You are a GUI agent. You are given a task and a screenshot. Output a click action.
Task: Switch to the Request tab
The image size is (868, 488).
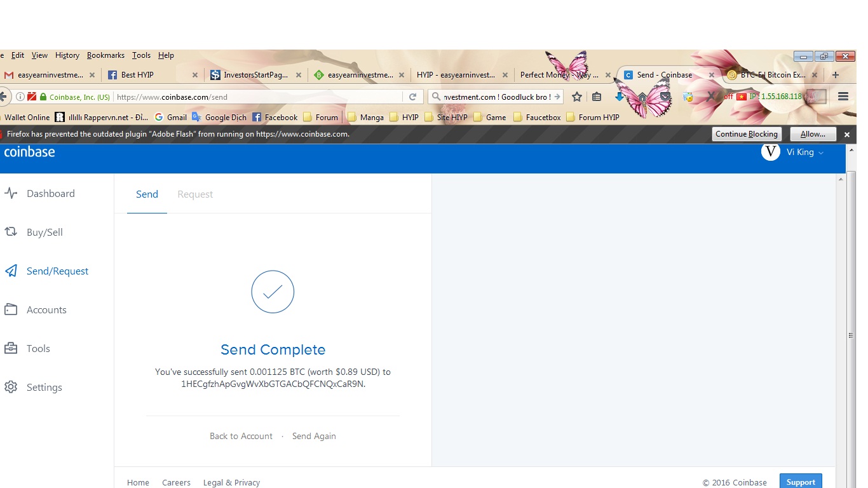(x=195, y=194)
